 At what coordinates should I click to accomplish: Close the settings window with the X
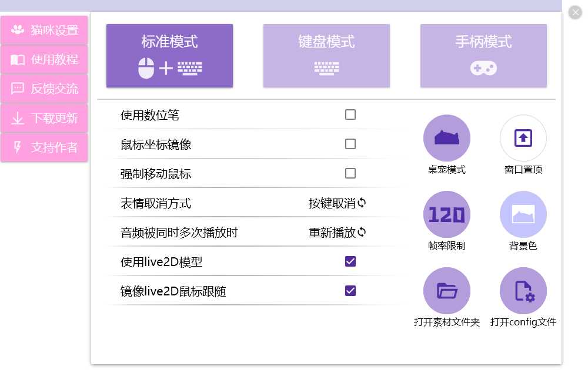(x=574, y=12)
